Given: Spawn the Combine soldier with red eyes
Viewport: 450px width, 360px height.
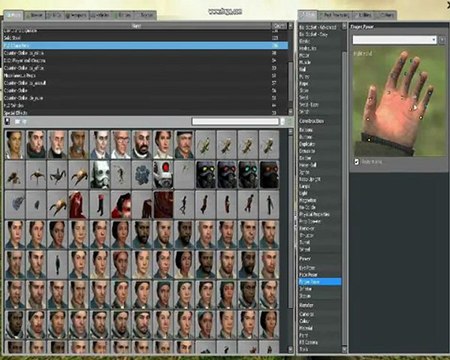Looking at the screenshot, I should click(227, 174).
